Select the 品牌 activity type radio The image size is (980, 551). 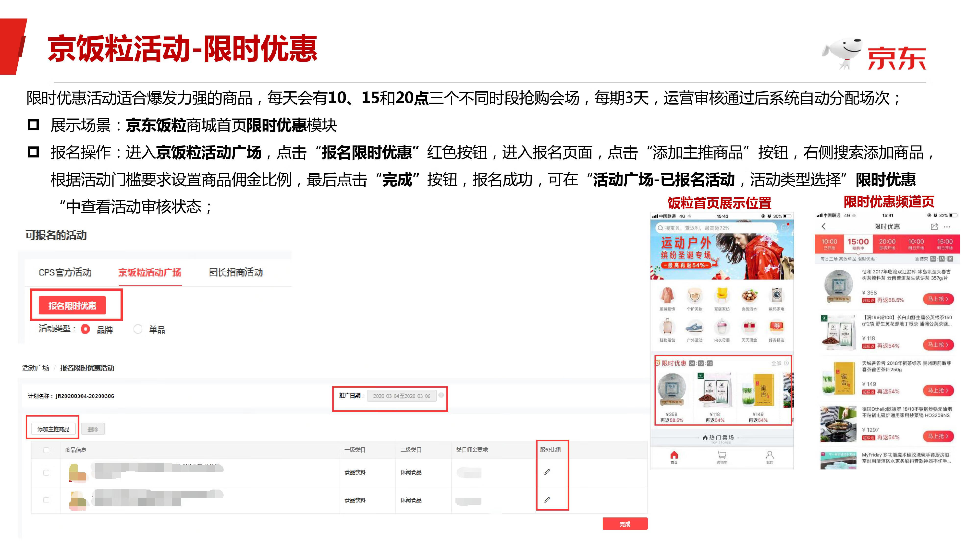tap(85, 329)
